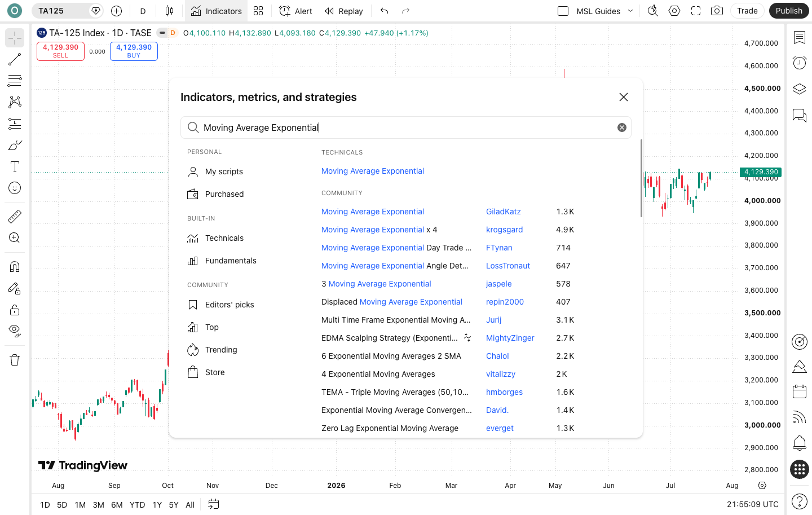Open the emoji icons tool

15,188
